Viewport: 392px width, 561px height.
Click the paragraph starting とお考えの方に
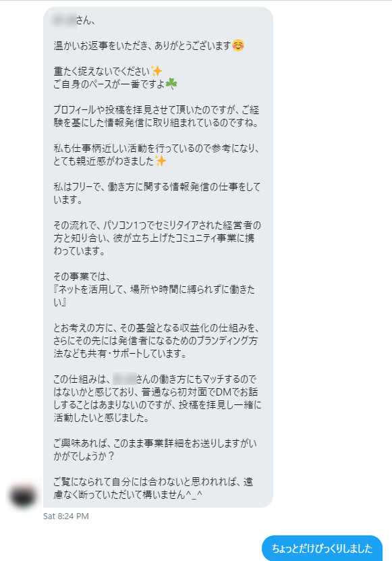157,341
